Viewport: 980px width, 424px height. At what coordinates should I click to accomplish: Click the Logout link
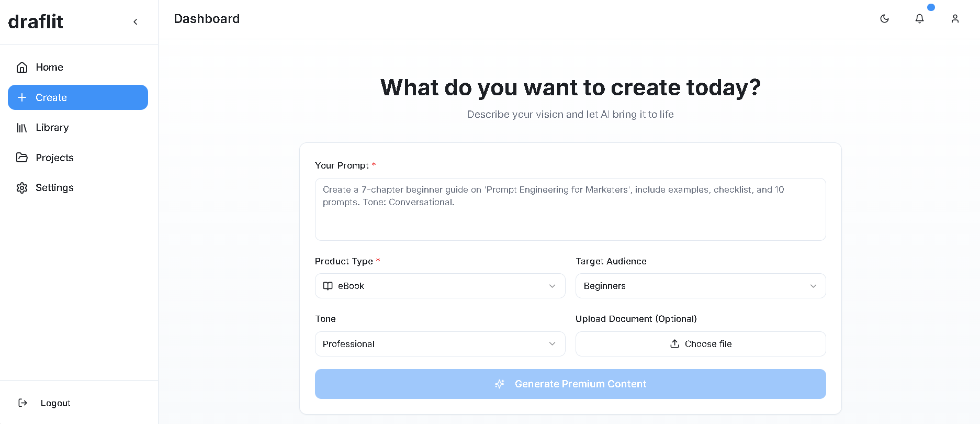pos(55,403)
